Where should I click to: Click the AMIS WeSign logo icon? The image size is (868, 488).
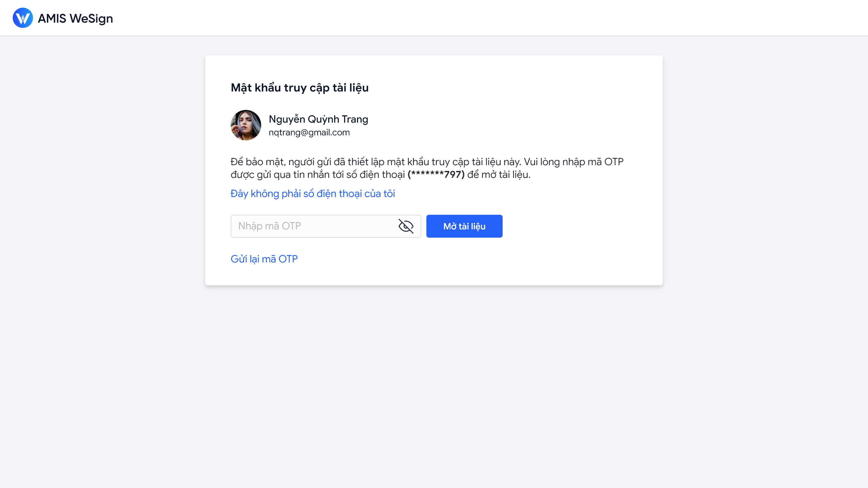tap(23, 18)
